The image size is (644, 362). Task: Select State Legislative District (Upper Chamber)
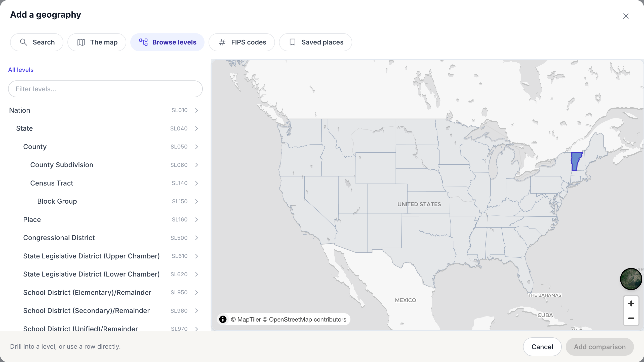pyautogui.click(x=105, y=256)
